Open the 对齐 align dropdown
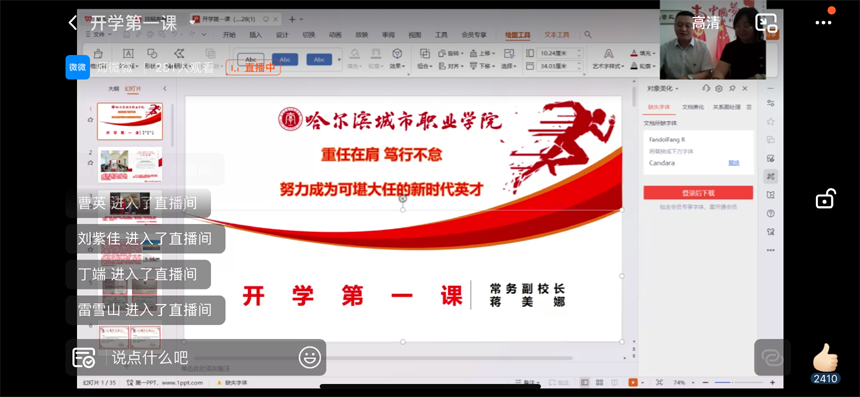The width and height of the screenshot is (860, 397). [451, 66]
